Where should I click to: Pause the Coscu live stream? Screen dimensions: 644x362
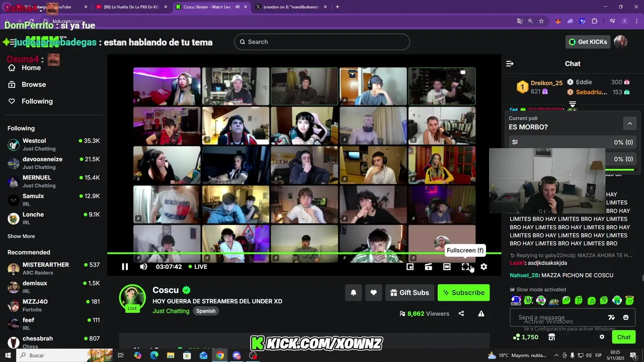(125, 266)
